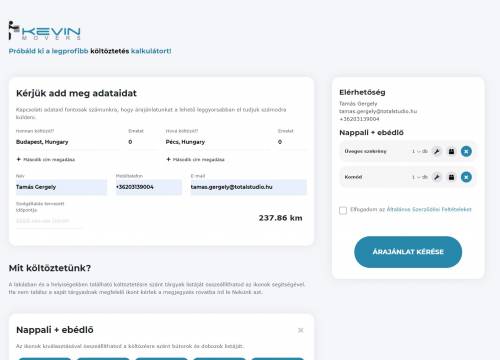Click the planned moving date field
Viewport: 500px width, 360px height.
pyautogui.click(x=49, y=221)
